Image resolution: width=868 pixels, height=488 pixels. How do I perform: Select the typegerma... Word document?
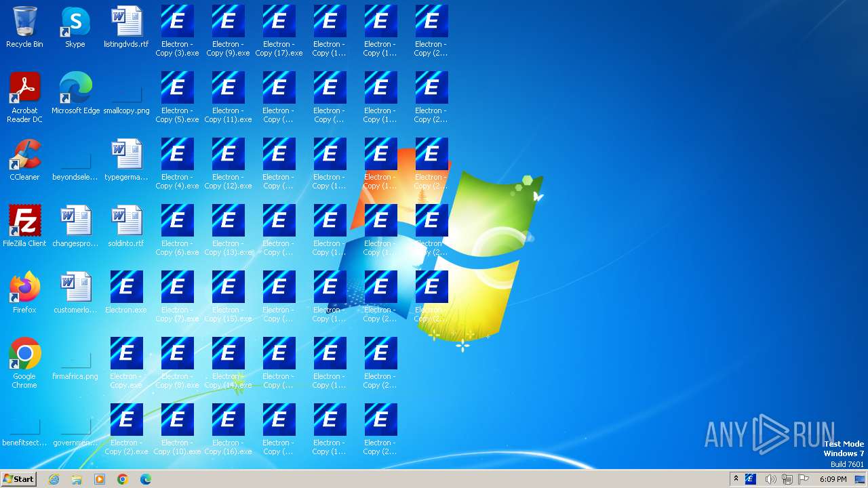[126, 160]
